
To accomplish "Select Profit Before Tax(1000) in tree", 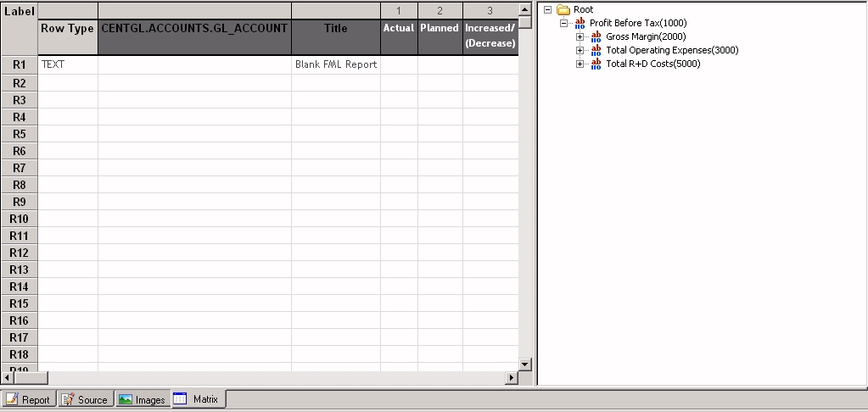I will (x=638, y=23).
